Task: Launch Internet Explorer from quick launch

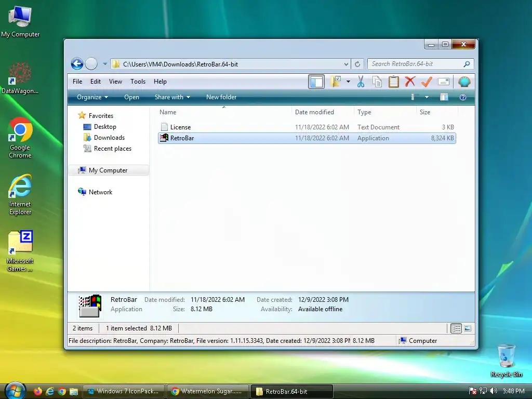Action: click(50, 391)
